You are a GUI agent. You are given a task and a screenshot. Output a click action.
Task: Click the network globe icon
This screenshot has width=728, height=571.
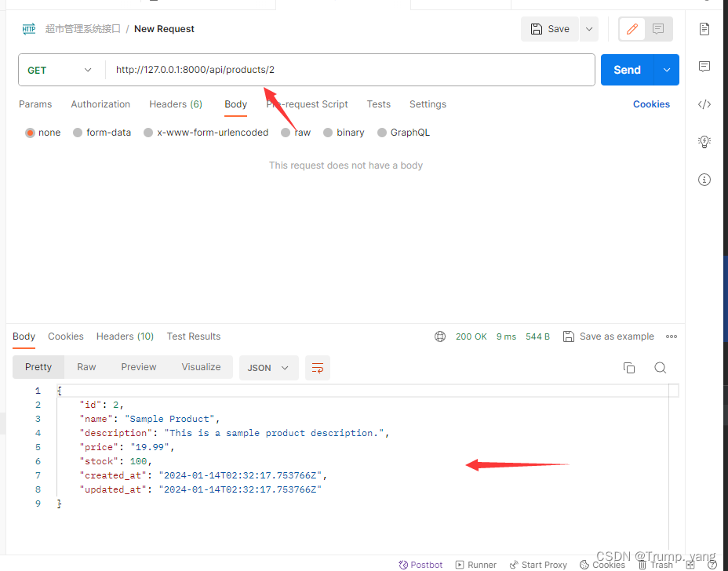439,336
